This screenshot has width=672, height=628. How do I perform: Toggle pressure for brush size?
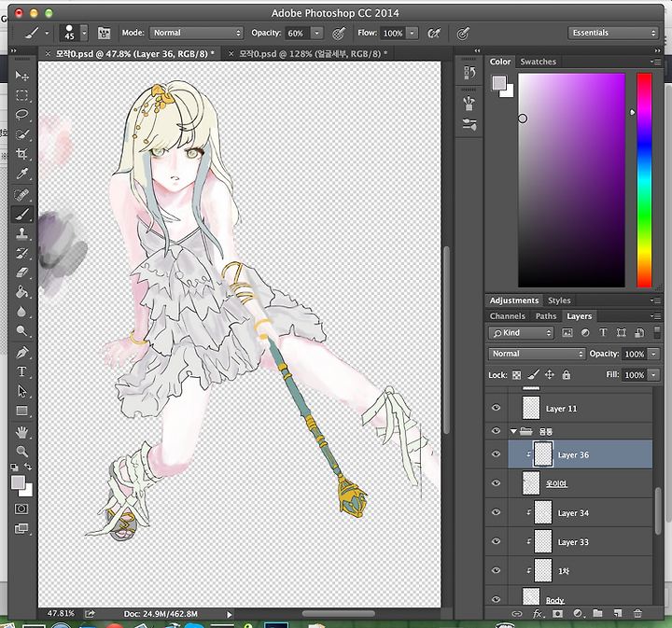[x=463, y=33]
